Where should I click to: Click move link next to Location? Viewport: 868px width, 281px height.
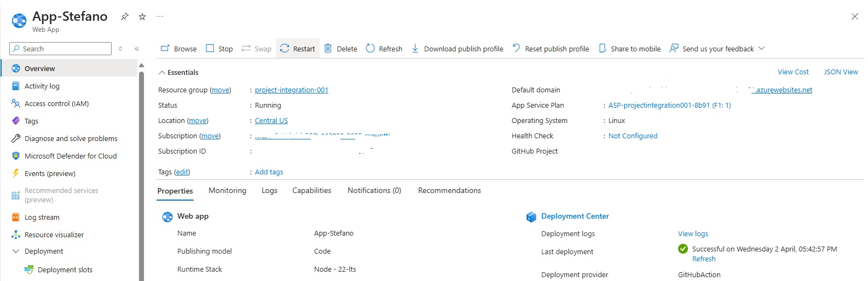coord(198,120)
